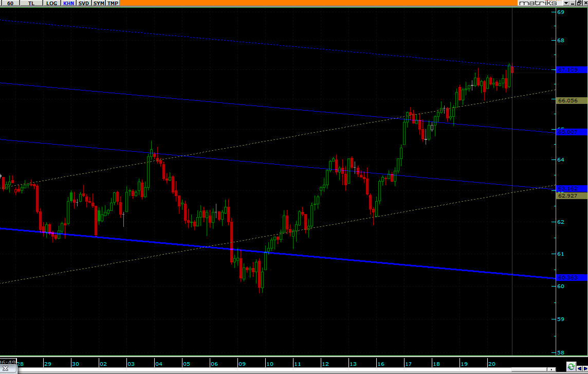
Task: Click the 66.056 price label
Action: 568,101
